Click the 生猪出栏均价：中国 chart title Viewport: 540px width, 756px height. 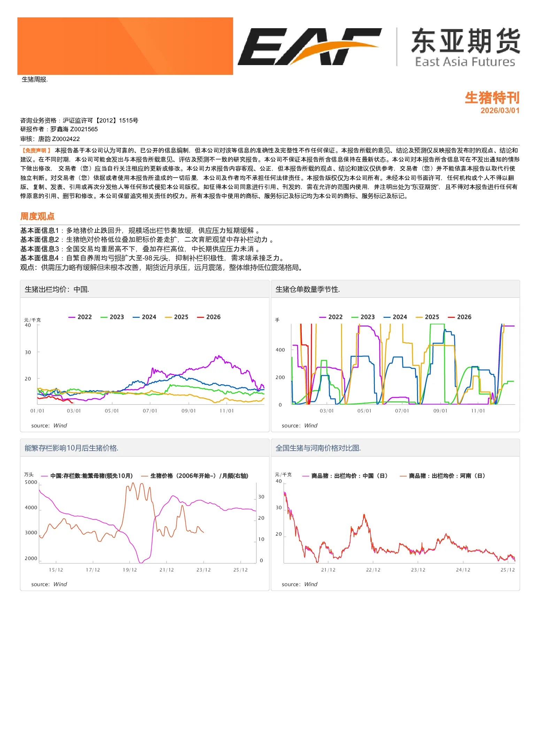tap(57, 289)
